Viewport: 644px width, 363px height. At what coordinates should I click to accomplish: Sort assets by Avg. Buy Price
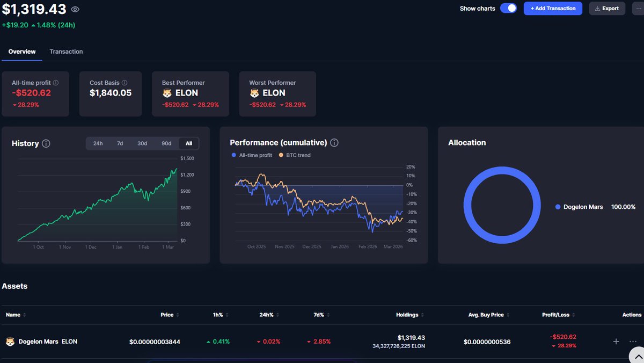pyautogui.click(x=489, y=315)
